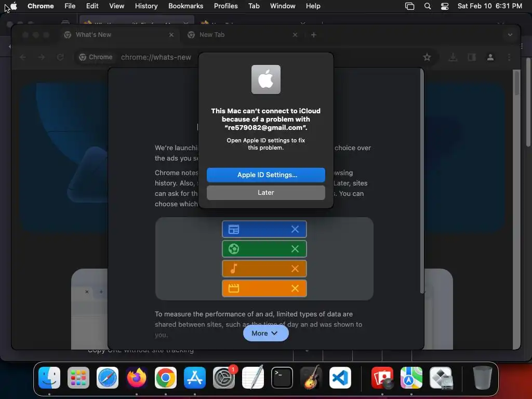Open the Help menu
Viewport: 532px width, 399px height.
click(313, 6)
